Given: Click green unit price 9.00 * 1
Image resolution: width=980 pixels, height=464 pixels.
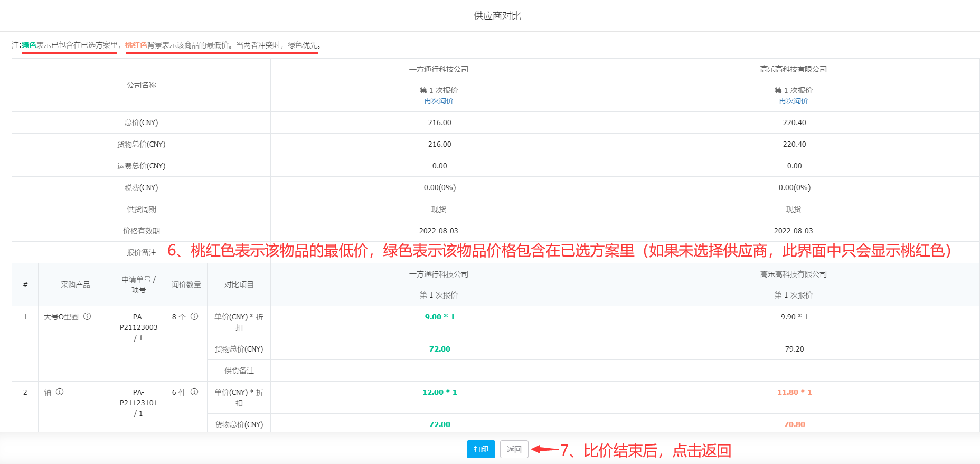Looking at the screenshot, I should point(440,317).
